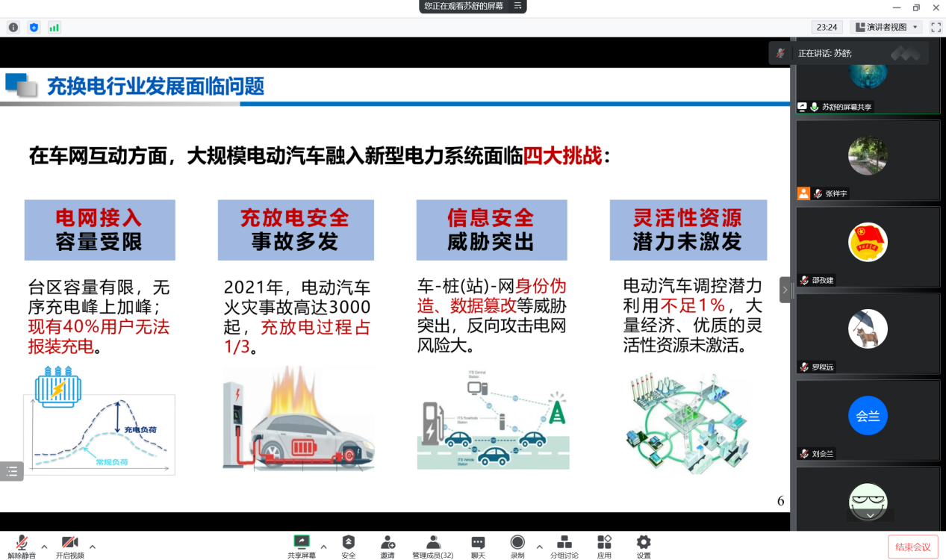Click the blue security shield status icon
Viewport: 946px width, 560px height.
point(34,27)
